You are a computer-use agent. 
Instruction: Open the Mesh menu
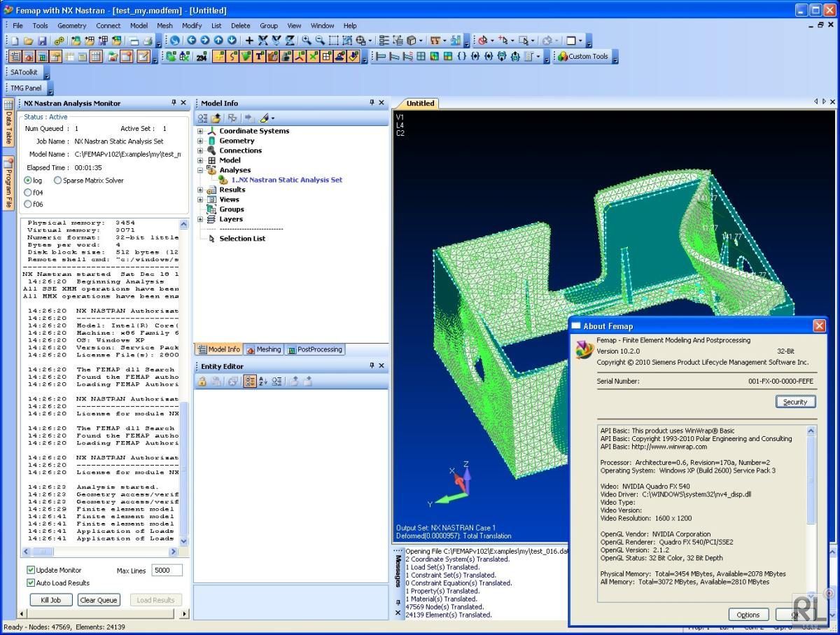[164, 25]
